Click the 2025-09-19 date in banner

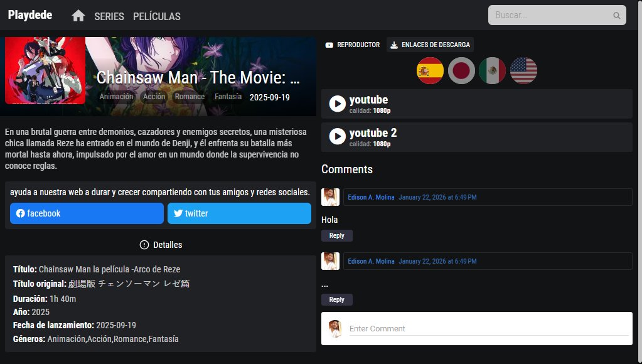pos(269,97)
